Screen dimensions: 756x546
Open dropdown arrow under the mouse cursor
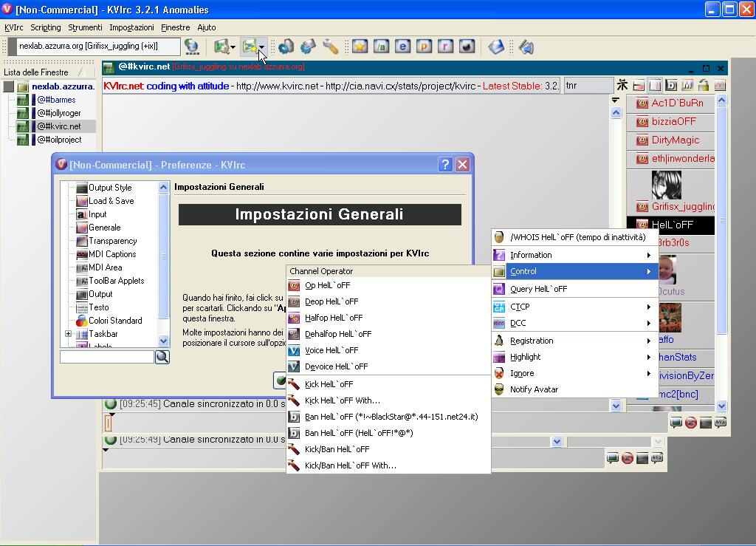pos(261,47)
